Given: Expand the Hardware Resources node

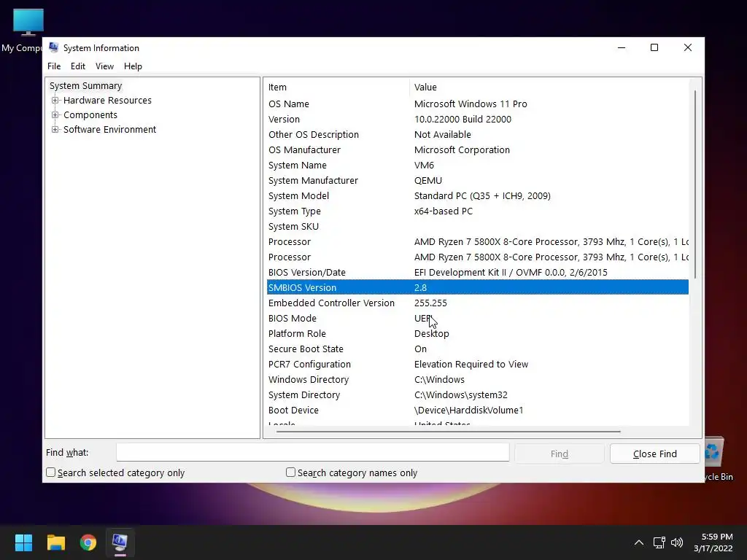Looking at the screenshot, I should (x=55, y=101).
